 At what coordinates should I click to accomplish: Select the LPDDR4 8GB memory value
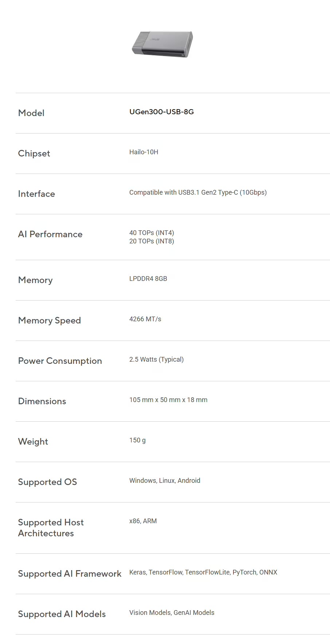(148, 279)
